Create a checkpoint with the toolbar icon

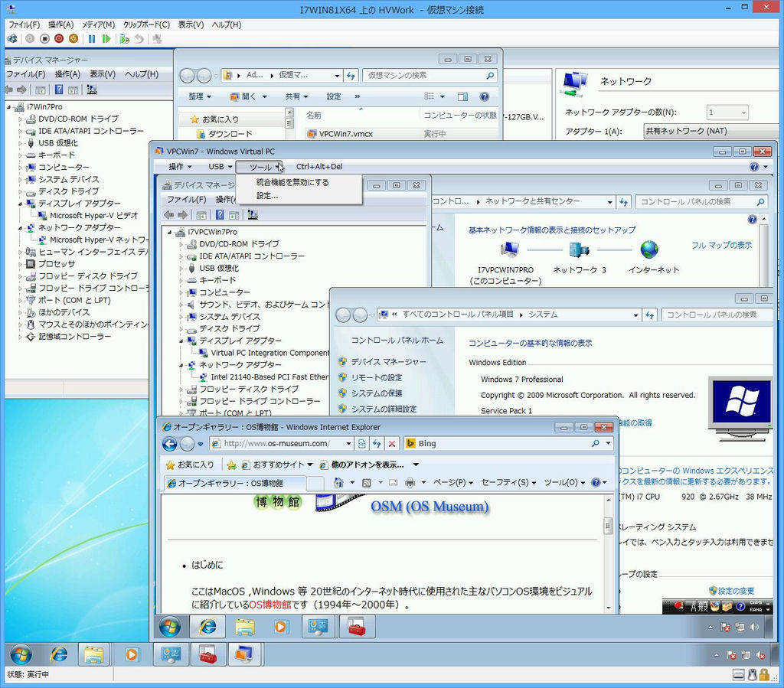(x=125, y=38)
